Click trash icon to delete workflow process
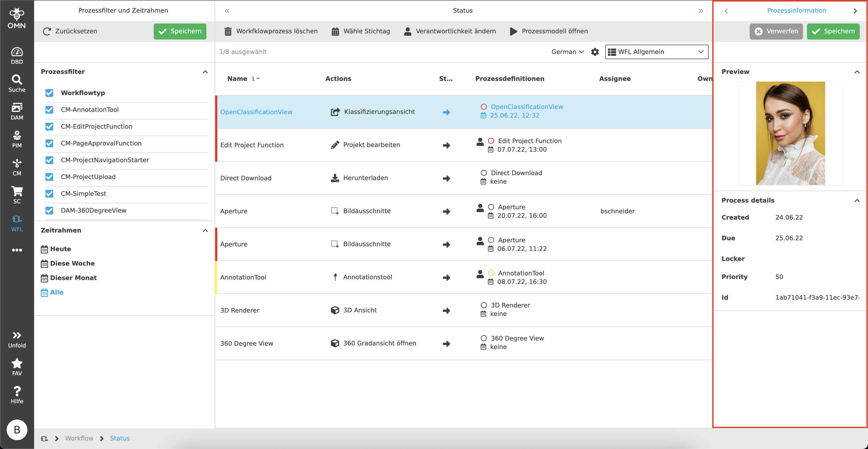This screenshot has width=868, height=449. click(x=228, y=31)
